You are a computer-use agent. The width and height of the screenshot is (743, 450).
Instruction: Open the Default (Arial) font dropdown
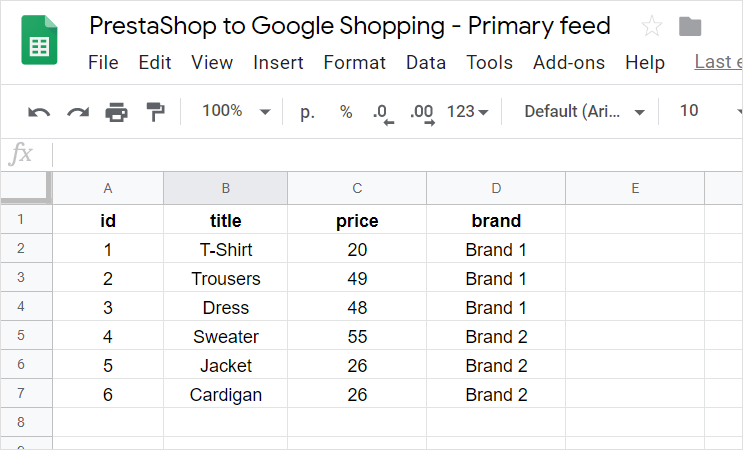point(584,112)
